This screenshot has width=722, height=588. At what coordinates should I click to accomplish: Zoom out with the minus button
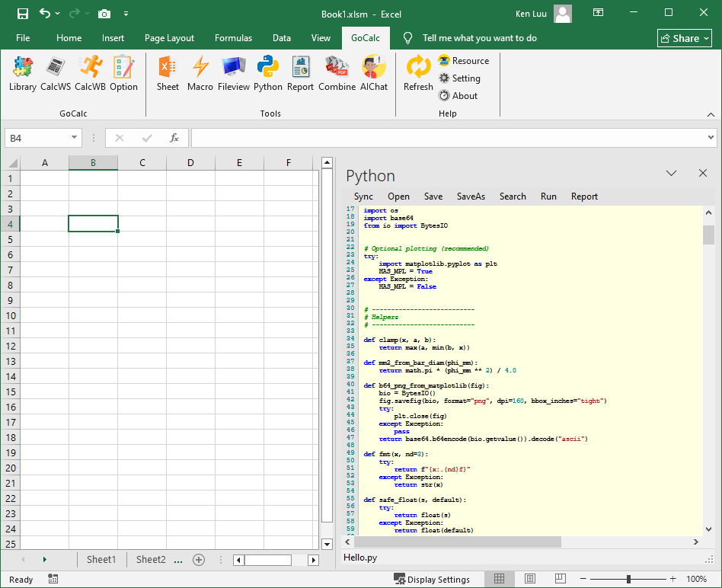click(x=583, y=579)
